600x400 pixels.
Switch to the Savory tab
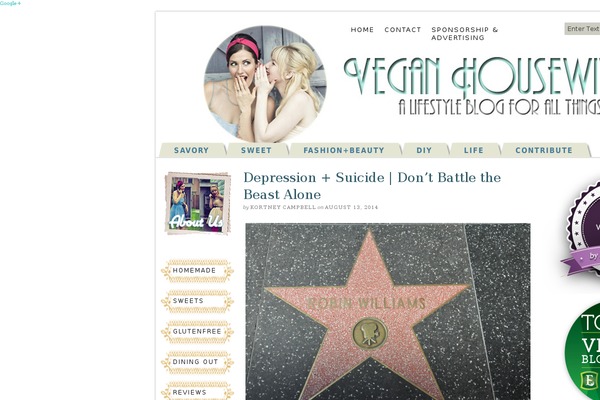coord(191,150)
